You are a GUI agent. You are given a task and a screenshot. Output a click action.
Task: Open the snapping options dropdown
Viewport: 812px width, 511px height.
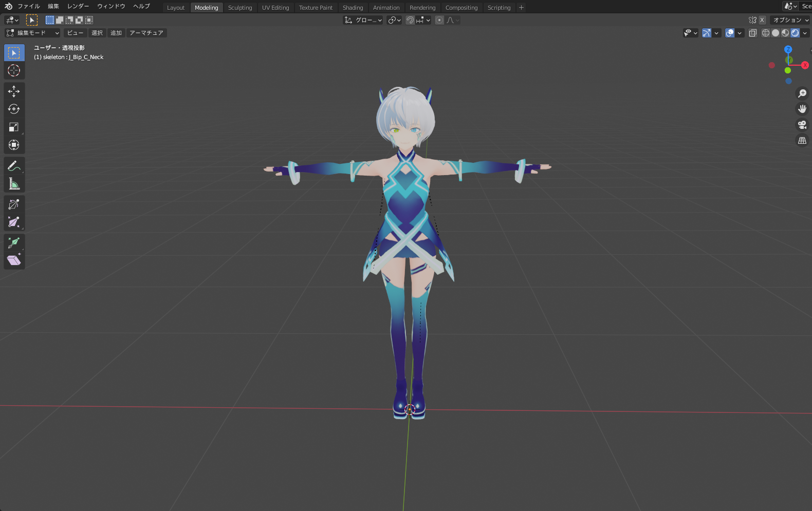tap(423, 20)
